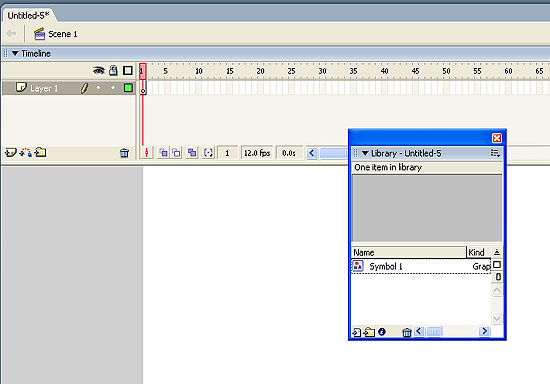
Task: Click frame 50 on the timeline ruler
Action: click(446, 71)
